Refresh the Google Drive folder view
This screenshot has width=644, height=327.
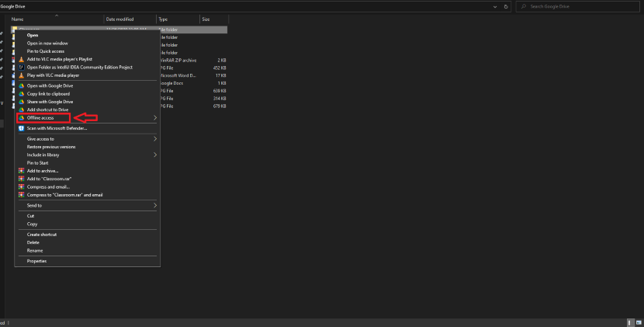point(506,6)
